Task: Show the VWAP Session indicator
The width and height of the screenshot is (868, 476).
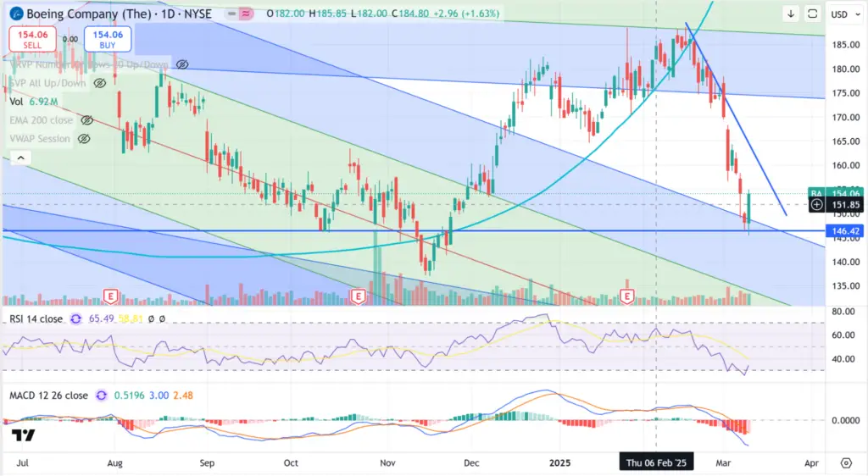Action: point(84,139)
